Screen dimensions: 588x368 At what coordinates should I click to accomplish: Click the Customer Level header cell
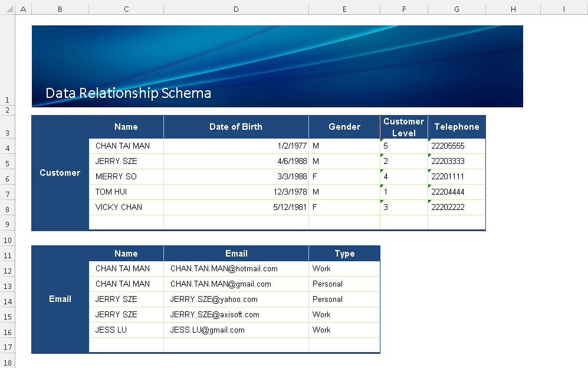404,127
